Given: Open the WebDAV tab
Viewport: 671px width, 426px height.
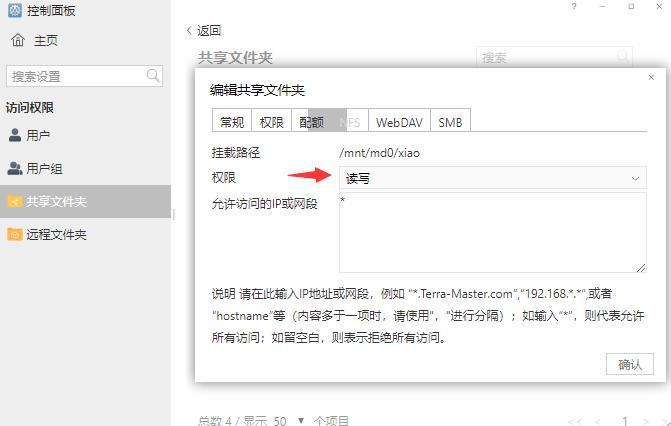Looking at the screenshot, I should [399, 122].
